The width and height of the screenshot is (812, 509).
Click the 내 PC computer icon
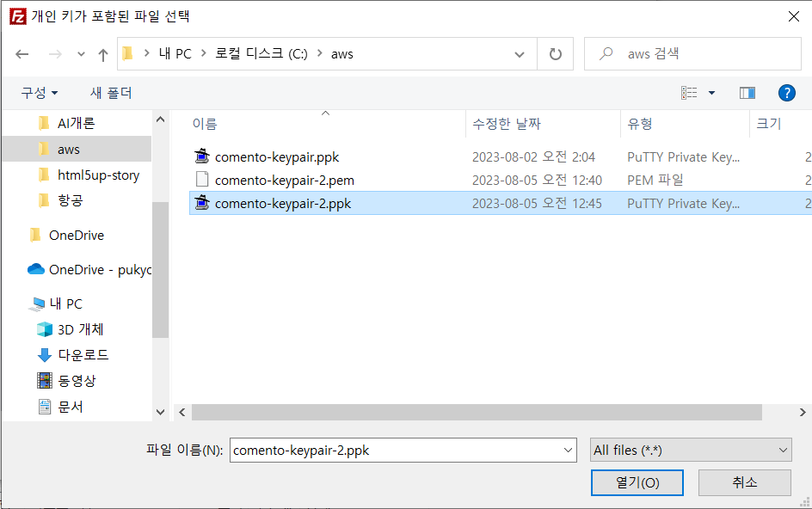coord(37,304)
